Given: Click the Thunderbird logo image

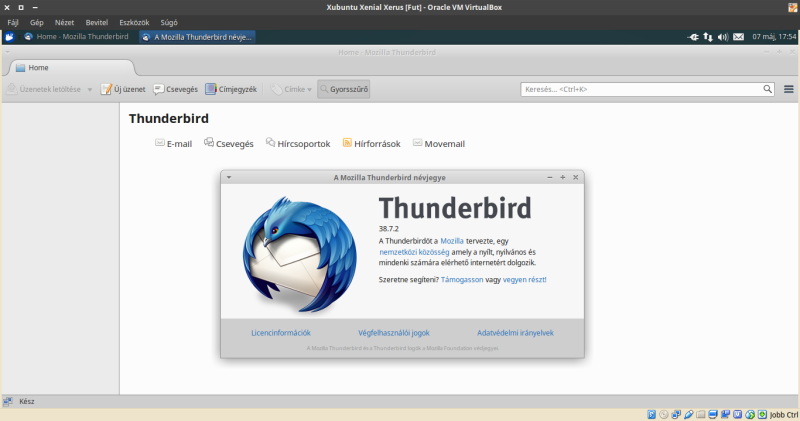Looking at the screenshot, I should click(x=300, y=254).
